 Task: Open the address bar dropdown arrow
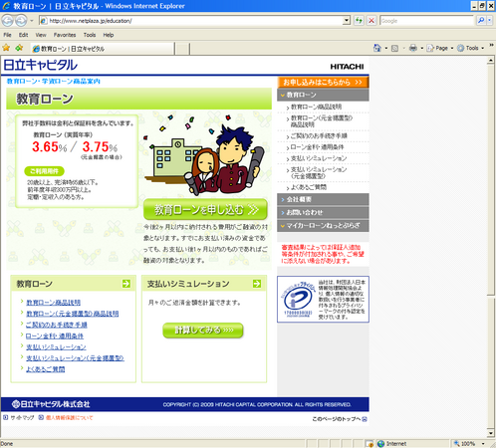pyautogui.click(x=347, y=21)
